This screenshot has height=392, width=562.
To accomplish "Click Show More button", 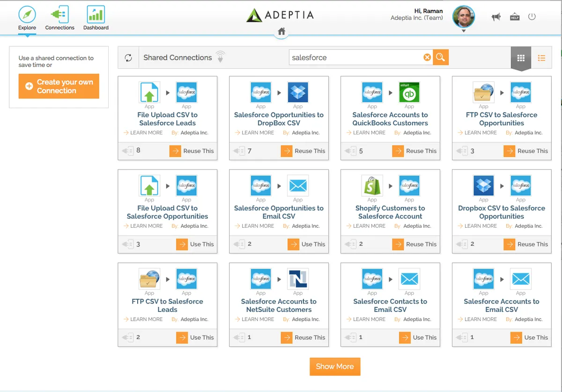I will (335, 367).
